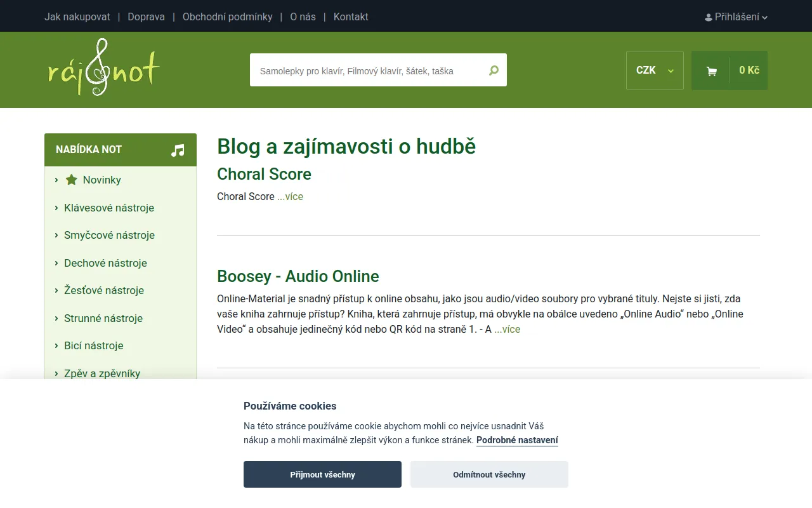Open Strunné nástroje category
This screenshot has width=812, height=508.
click(x=103, y=318)
